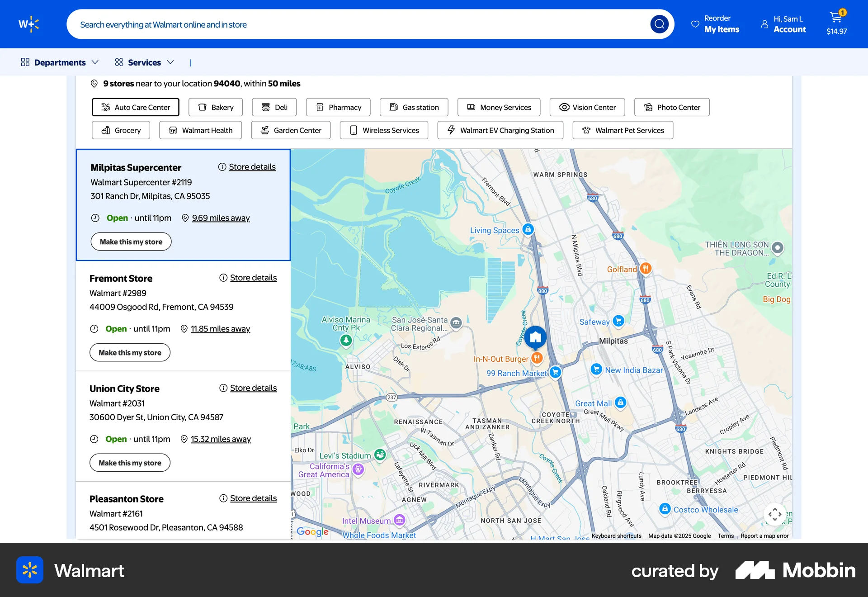Enable the Walmart Pet Services filter
This screenshot has height=597, width=868.
point(622,130)
